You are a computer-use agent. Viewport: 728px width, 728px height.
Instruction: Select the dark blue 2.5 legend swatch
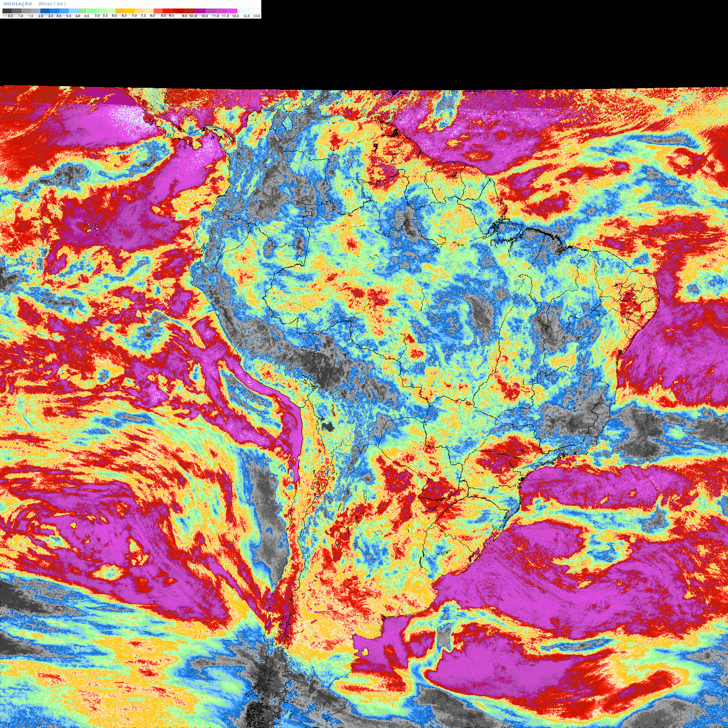point(45,11)
